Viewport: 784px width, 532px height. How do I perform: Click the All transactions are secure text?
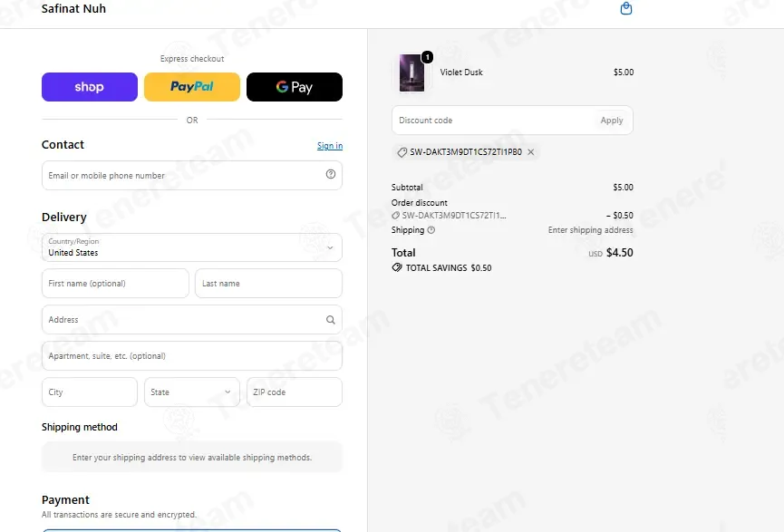(x=119, y=515)
